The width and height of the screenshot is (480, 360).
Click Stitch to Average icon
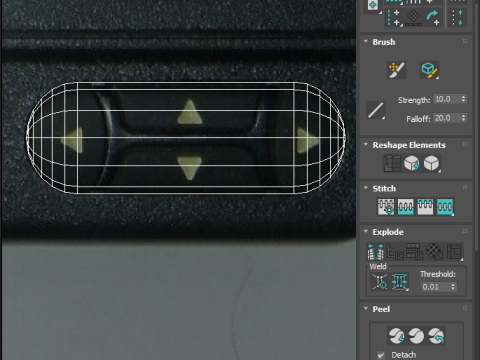coord(406,207)
